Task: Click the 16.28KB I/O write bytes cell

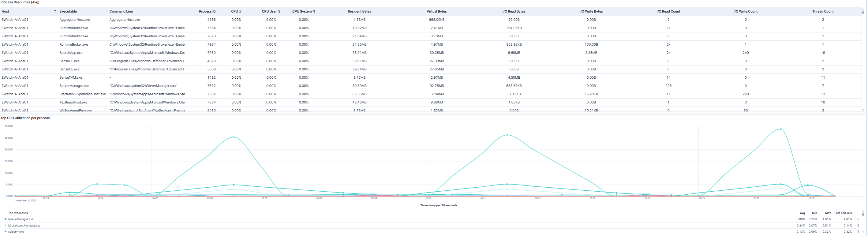Action: click(591, 94)
